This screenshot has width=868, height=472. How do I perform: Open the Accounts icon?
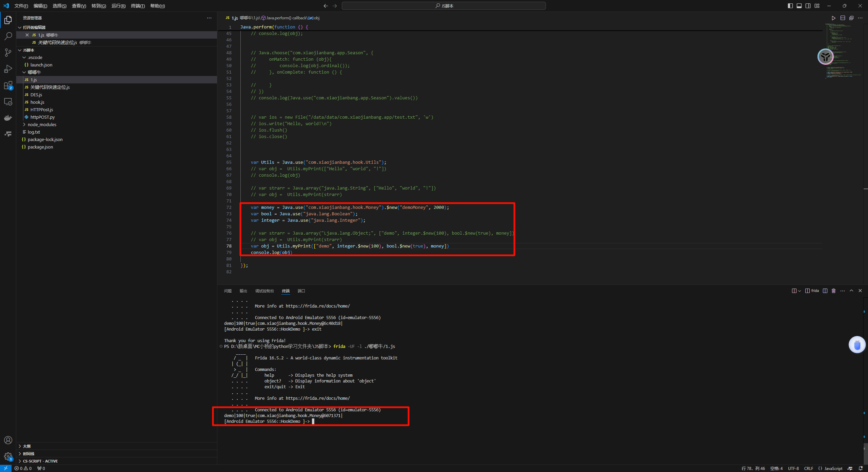click(8, 440)
